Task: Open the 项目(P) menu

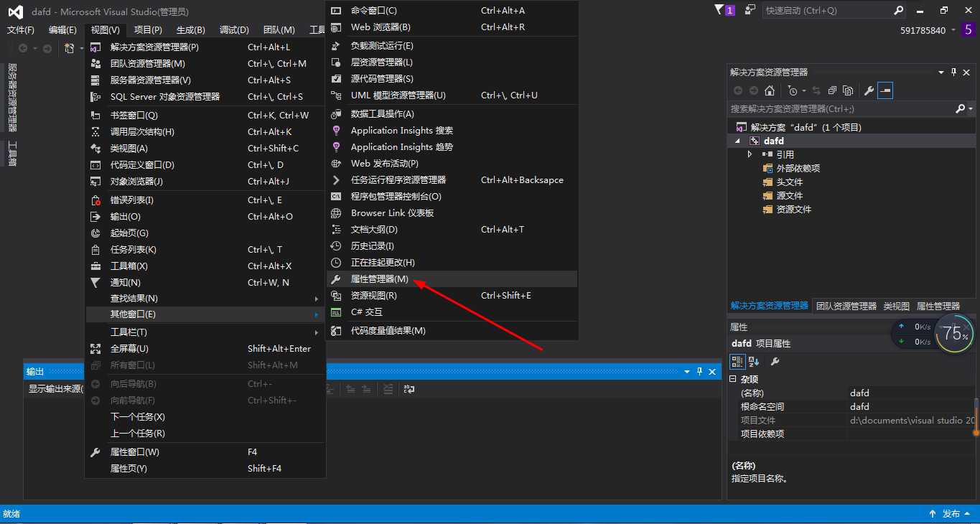Action: point(148,29)
